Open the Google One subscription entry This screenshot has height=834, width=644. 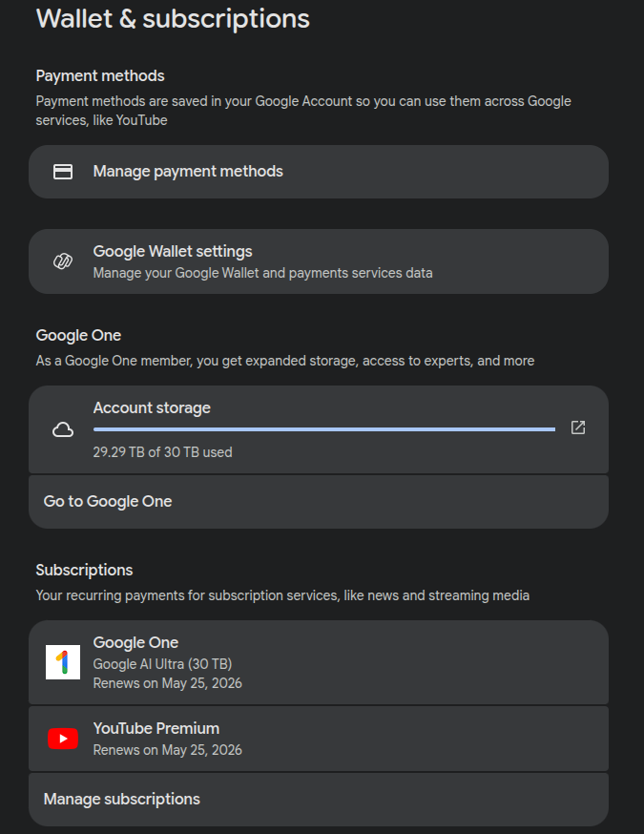coord(319,662)
